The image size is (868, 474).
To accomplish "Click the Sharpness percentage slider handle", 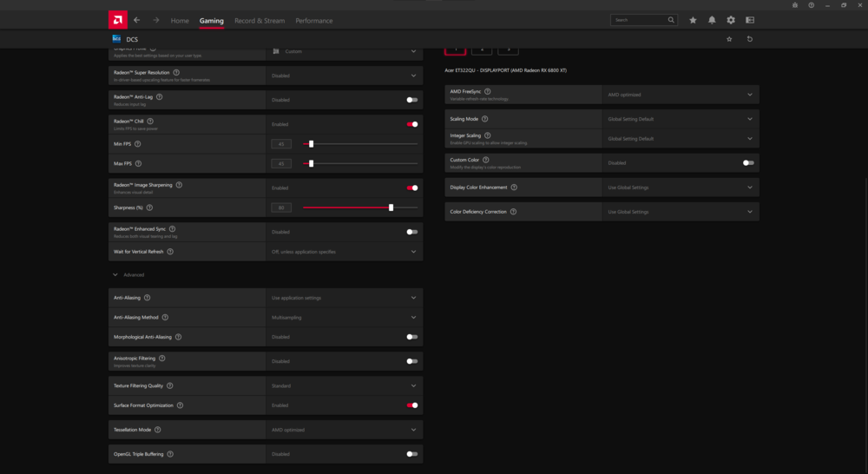I will coord(391,207).
